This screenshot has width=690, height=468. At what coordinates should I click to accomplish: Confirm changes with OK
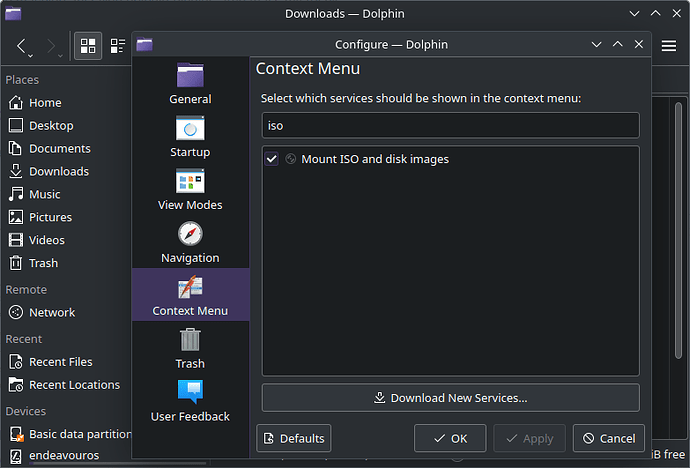pyautogui.click(x=450, y=439)
